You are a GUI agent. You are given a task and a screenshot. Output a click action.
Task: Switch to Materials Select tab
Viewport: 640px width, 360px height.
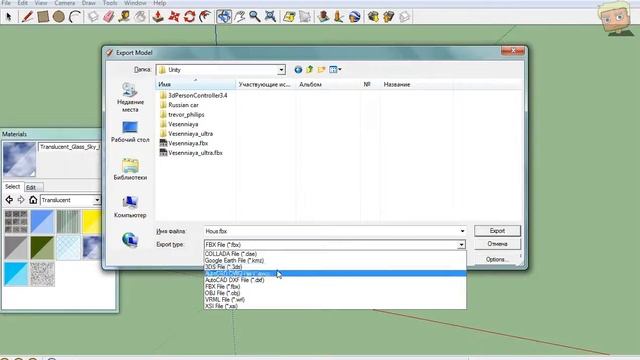coord(12,187)
